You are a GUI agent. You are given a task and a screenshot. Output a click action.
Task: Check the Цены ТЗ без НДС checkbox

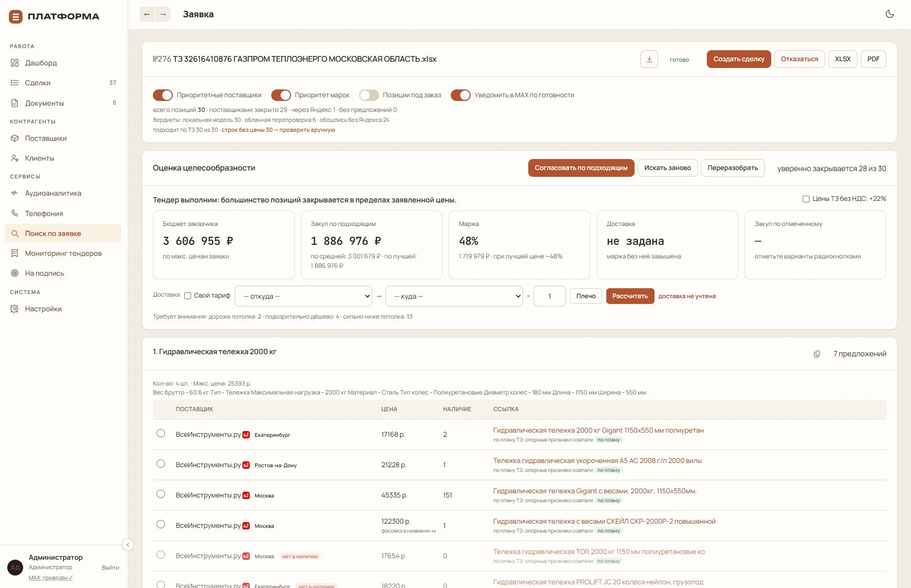[806, 199]
